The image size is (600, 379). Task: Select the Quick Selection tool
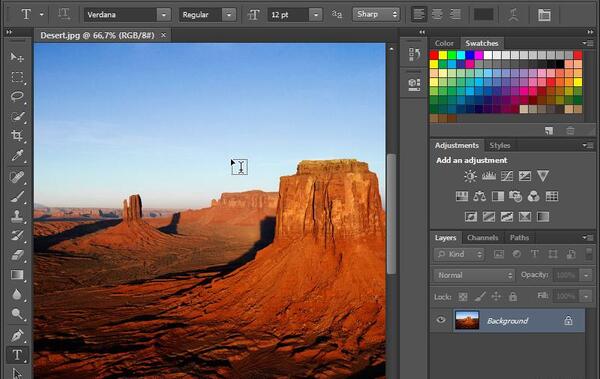pyautogui.click(x=17, y=116)
